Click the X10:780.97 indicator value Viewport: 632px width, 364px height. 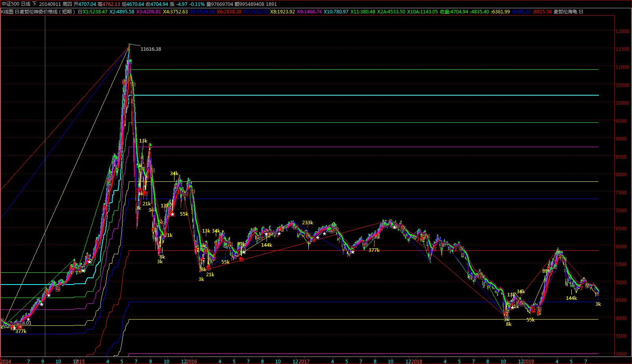(336, 12)
